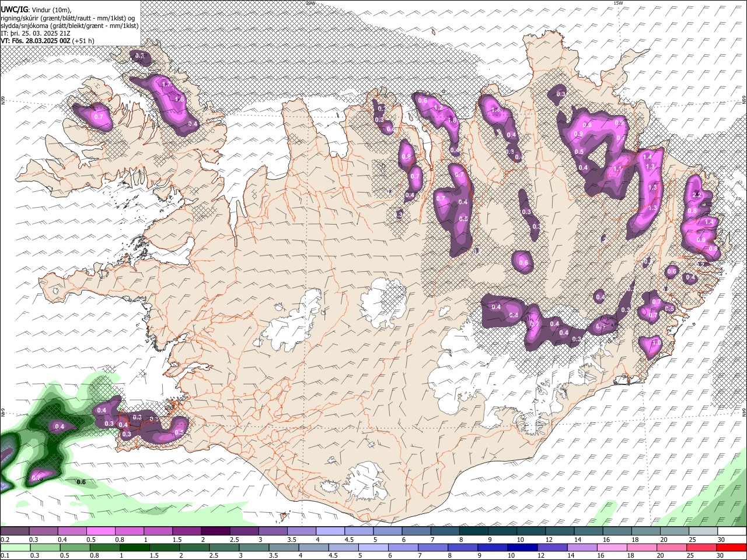Select the deep blue 10–12 swatch, lower legend
Image resolution: width=747 pixels, height=560 pixels.
coord(522,547)
